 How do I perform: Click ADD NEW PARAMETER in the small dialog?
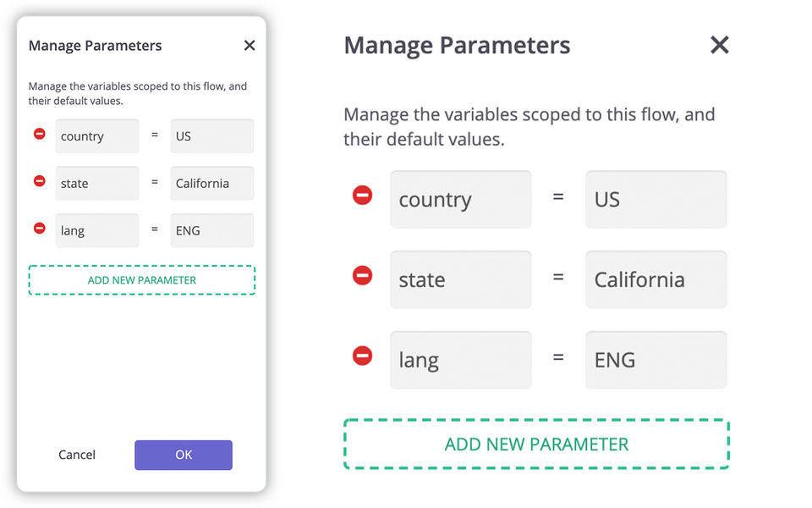[x=142, y=280]
